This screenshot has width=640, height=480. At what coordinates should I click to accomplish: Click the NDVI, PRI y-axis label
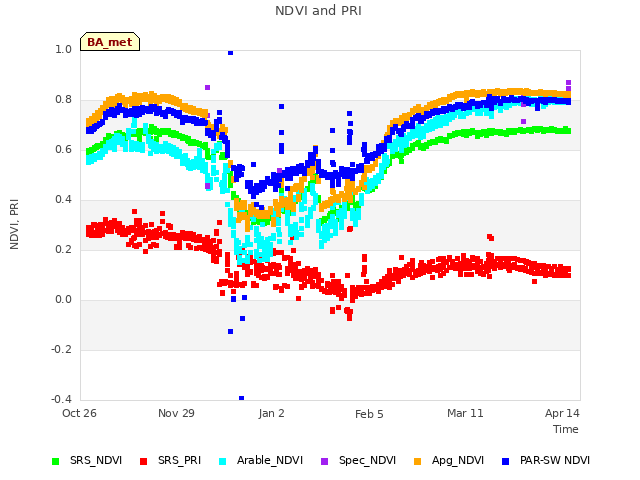(x=14, y=224)
